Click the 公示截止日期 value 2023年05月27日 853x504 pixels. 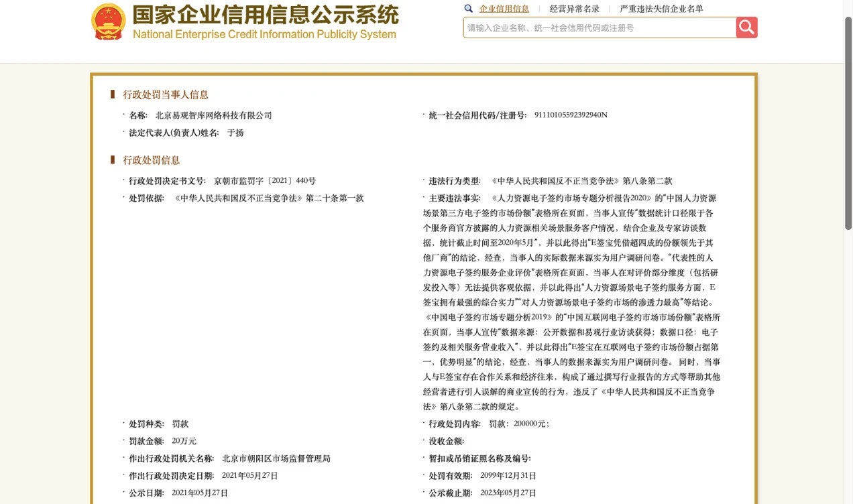(x=508, y=493)
